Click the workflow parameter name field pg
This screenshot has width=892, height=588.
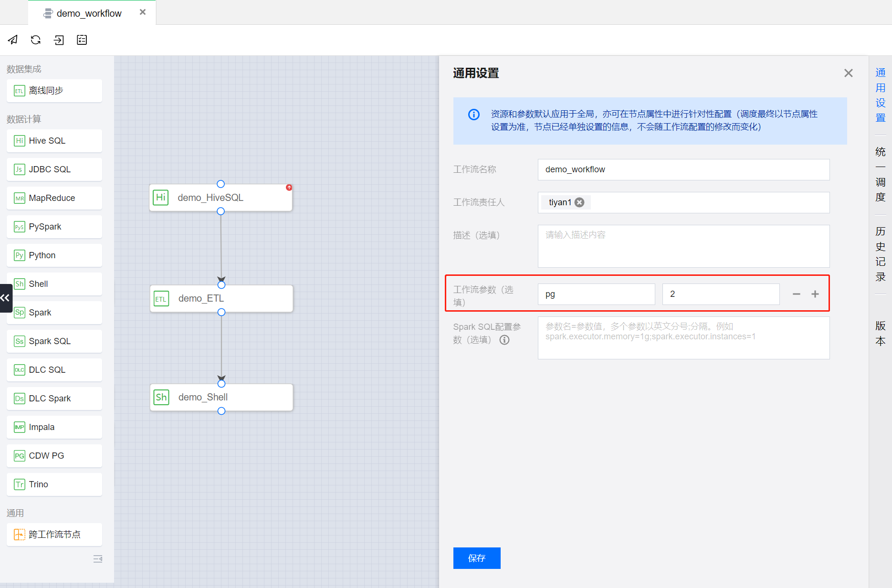point(596,294)
